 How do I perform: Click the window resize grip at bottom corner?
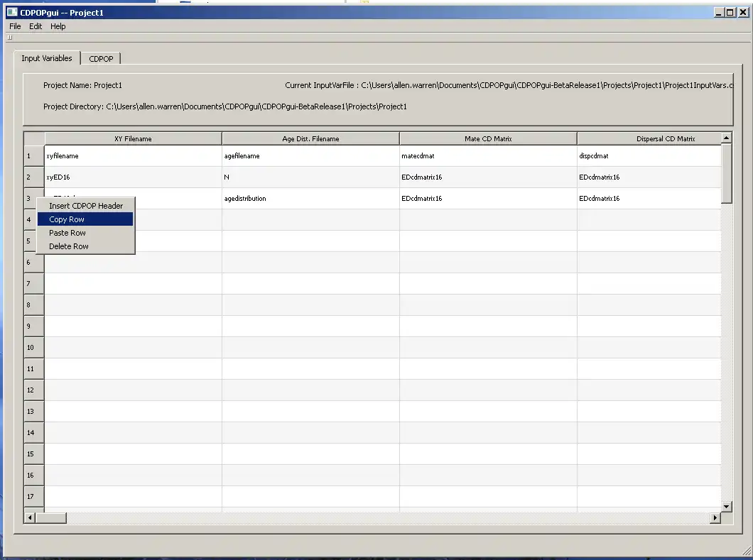pos(747,551)
